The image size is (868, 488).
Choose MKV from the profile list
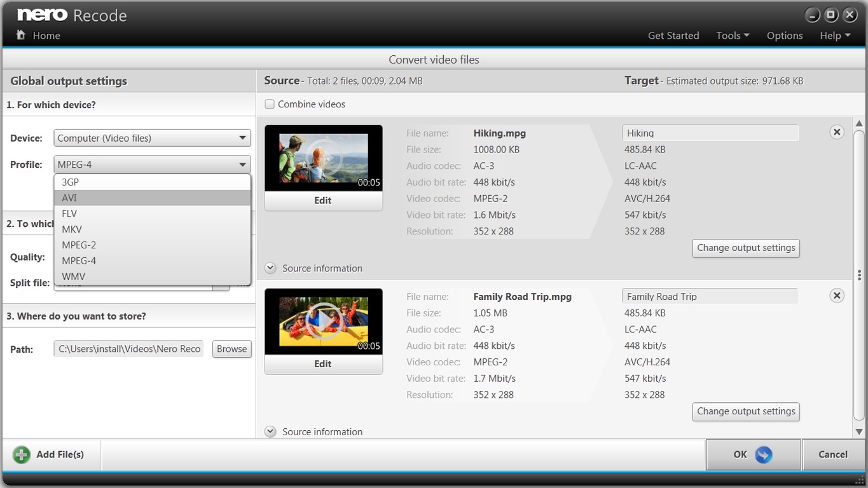tap(153, 229)
